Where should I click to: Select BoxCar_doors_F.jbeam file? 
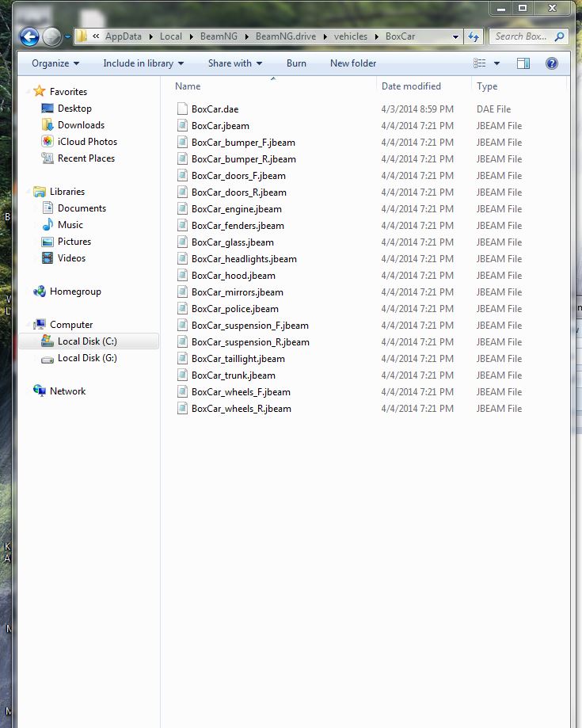click(238, 176)
